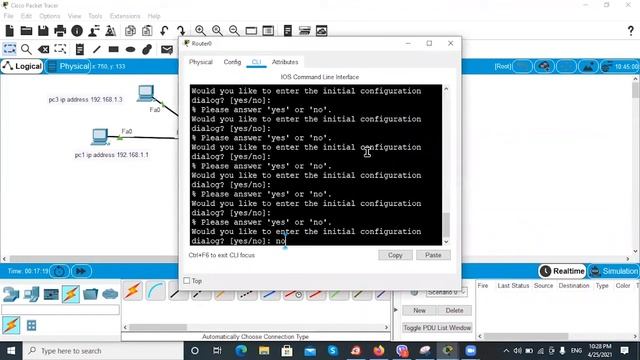Print the workspace

(60, 31)
